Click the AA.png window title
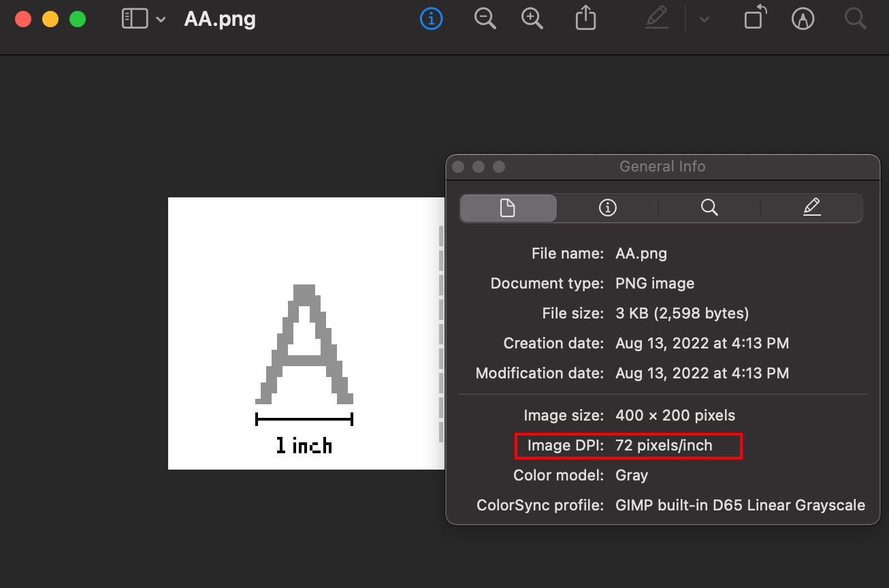The width and height of the screenshot is (889, 588). click(220, 19)
